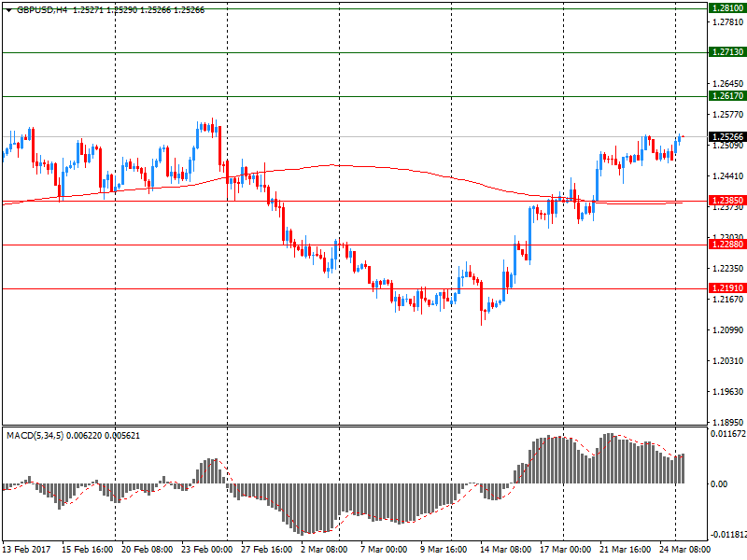Select the 1.26170 green resistance level label
Screen dimensions: 747x560
(727, 96)
